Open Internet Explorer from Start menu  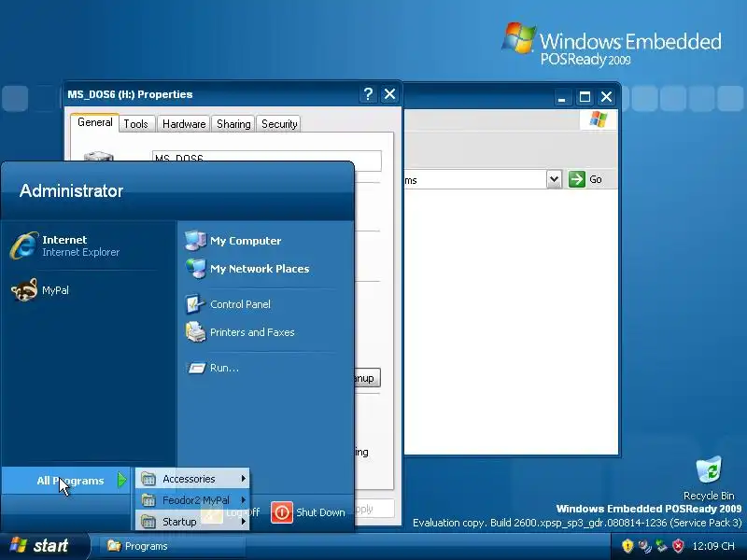(x=65, y=245)
